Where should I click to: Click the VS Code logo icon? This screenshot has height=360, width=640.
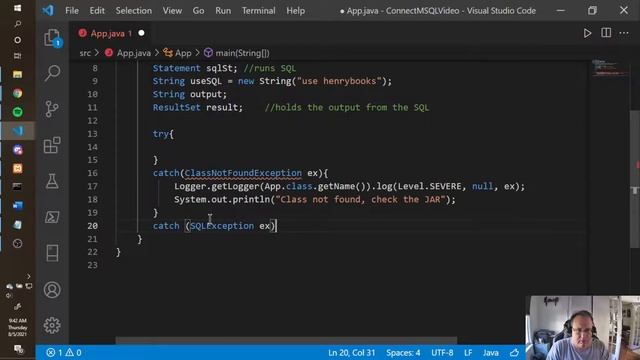coord(48,10)
